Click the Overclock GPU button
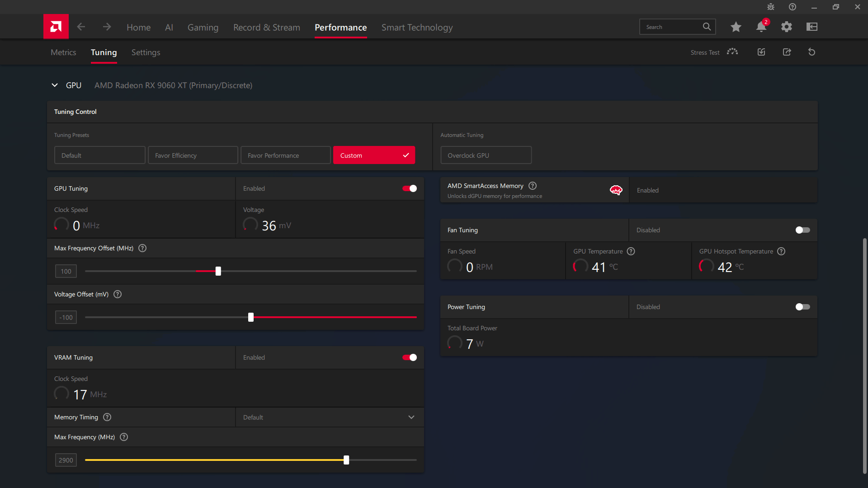 486,155
